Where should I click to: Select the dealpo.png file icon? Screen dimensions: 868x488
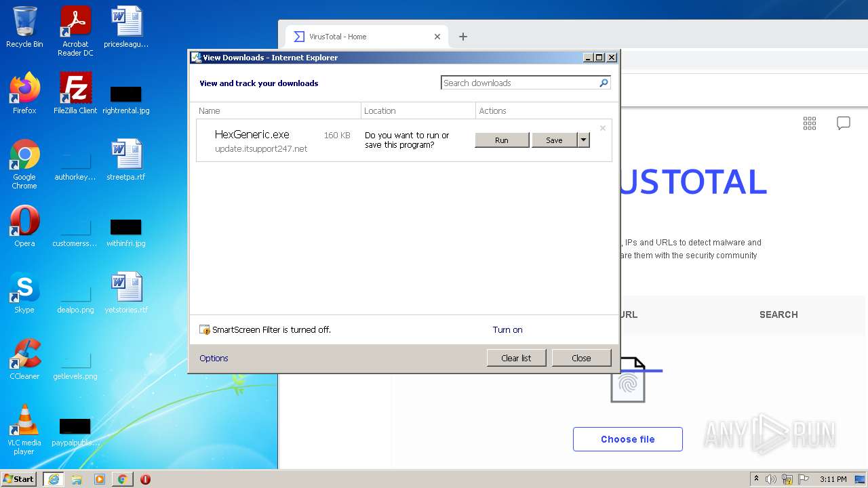click(x=75, y=300)
